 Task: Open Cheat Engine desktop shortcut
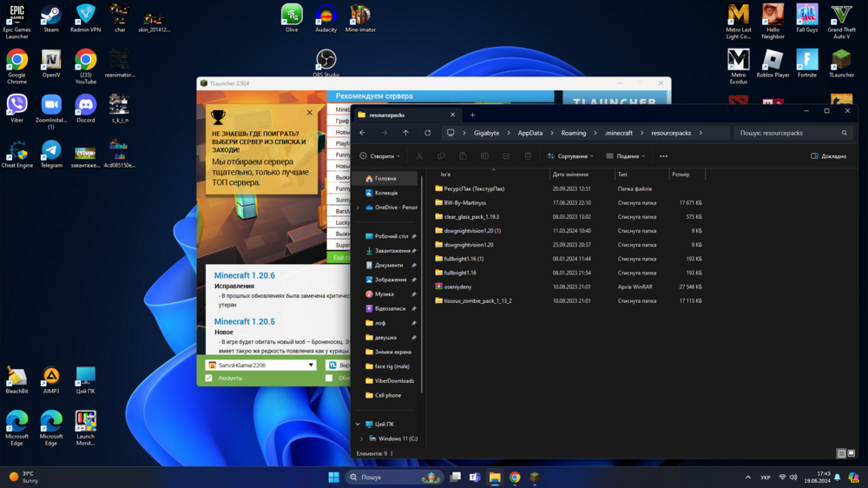pyautogui.click(x=16, y=154)
